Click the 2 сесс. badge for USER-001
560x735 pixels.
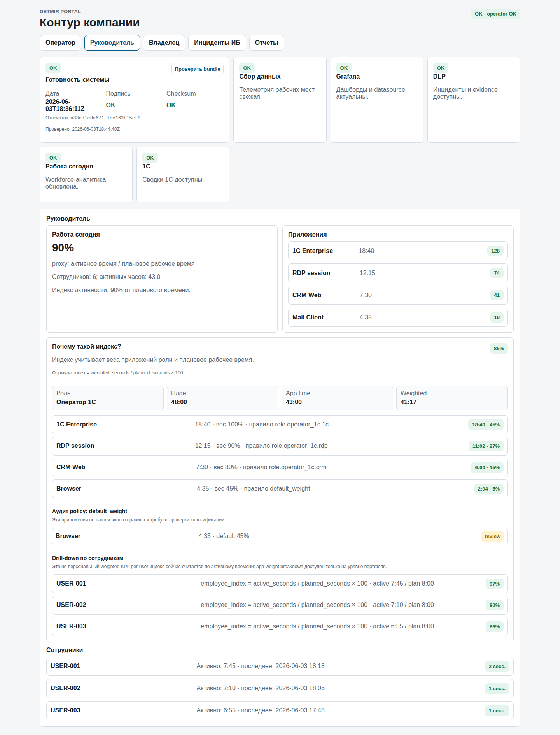pos(497,667)
